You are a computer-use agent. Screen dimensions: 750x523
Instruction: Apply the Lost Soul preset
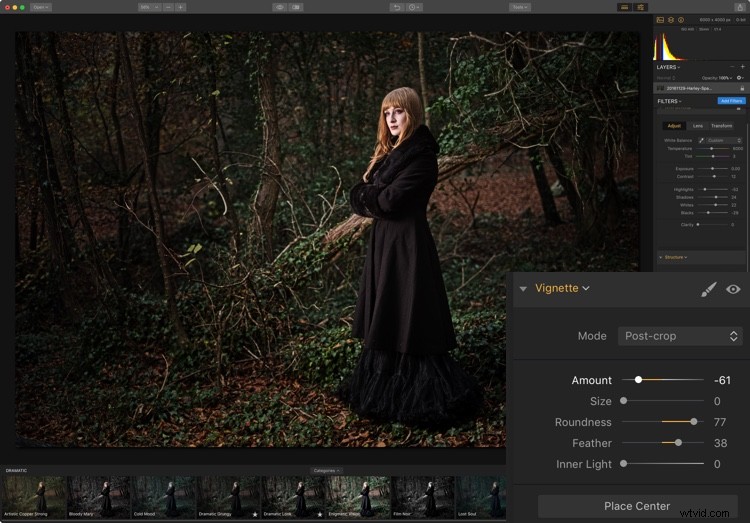tap(481, 497)
